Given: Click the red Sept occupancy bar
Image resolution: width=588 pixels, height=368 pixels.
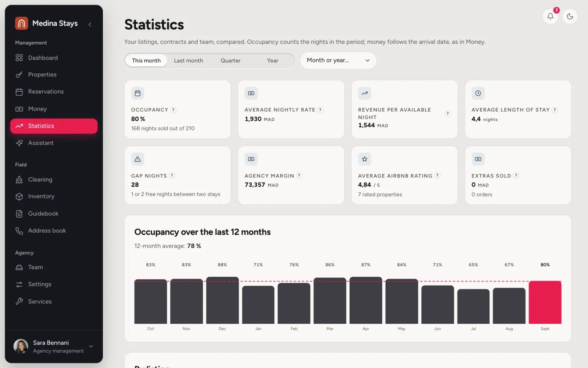Looking at the screenshot, I should tap(545, 302).
